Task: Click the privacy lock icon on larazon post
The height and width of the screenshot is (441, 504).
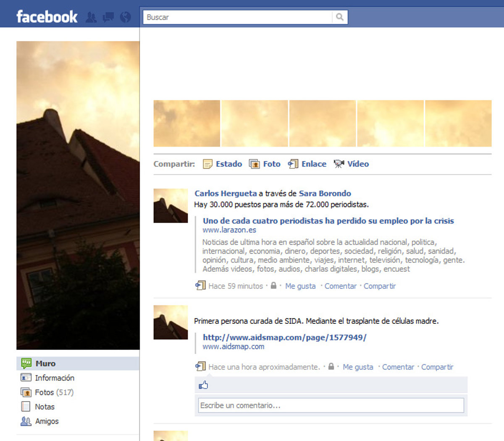Action: pyautogui.click(x=273, y=286)
